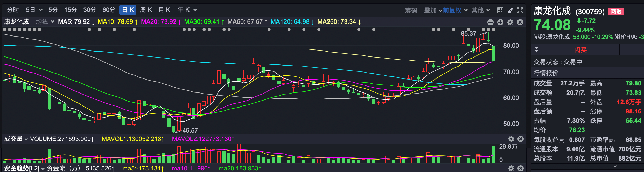The width and height of the screenshot is (644, 172).
Task: Click the 46.57 low price marker
Action: 190,130
